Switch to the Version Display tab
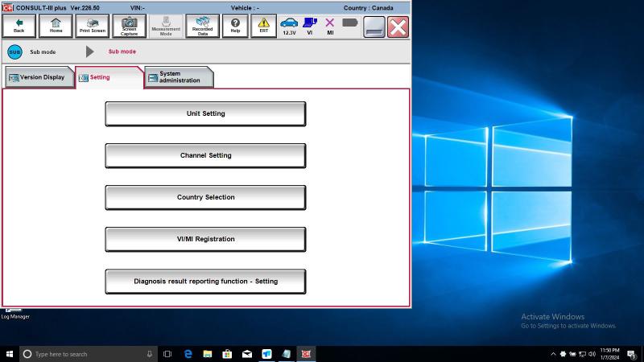 [39, 77]
